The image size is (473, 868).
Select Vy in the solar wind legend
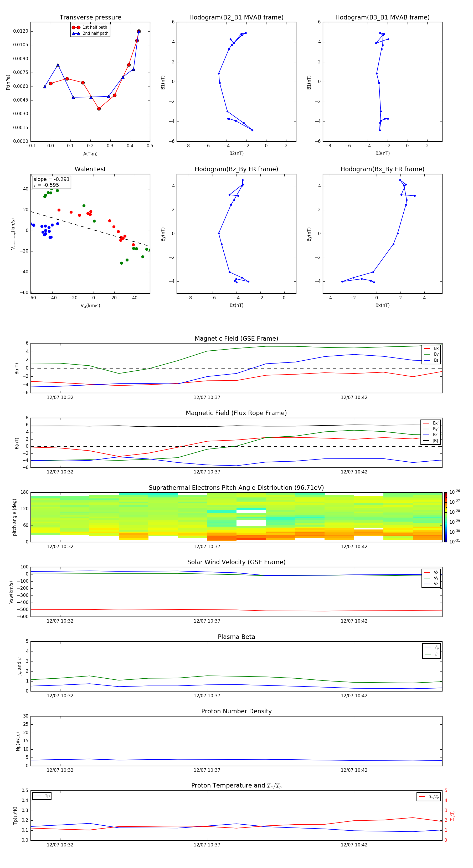(x=431, y=578)
